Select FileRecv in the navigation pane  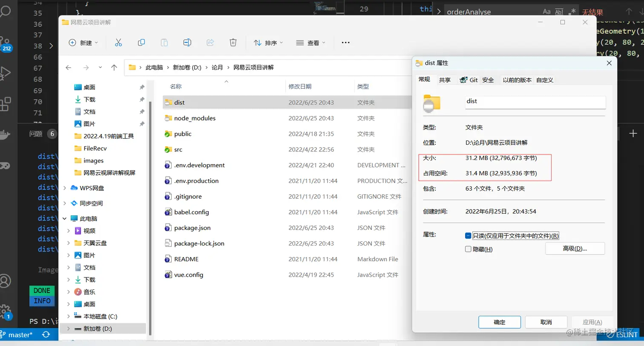pos(95,148)
